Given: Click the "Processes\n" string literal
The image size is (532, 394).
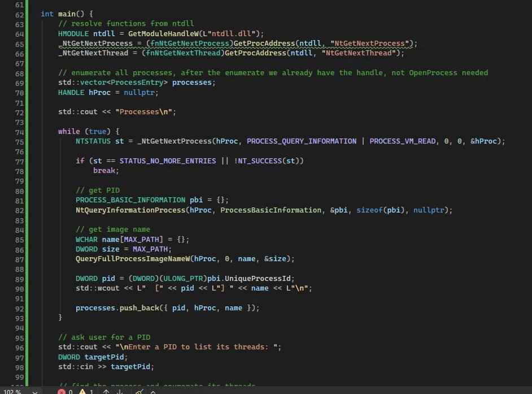Looking at the screenshot, I should click(143, 112).
